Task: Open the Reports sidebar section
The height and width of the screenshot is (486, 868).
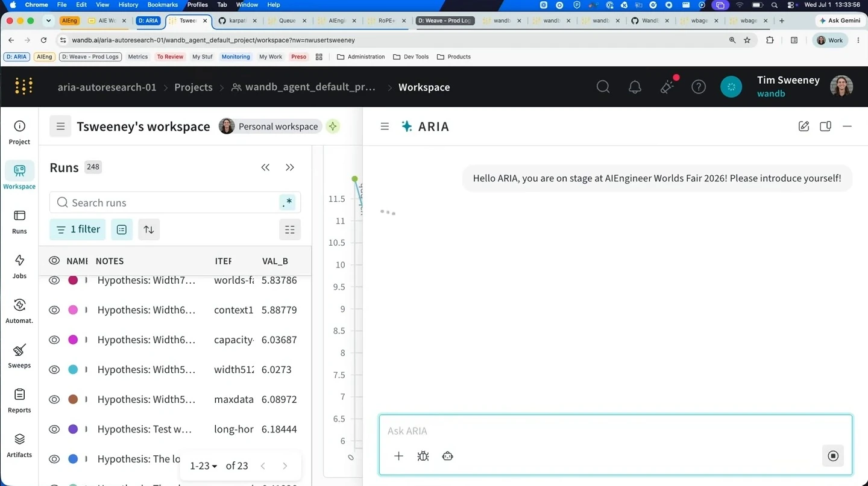Action: pyautogui.click(x=19, y=400)
